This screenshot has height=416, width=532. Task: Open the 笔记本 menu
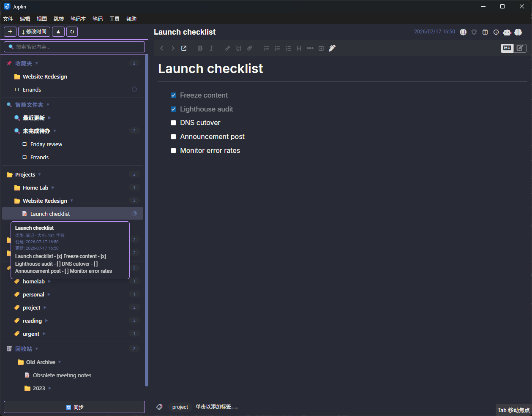coord(78,19)
